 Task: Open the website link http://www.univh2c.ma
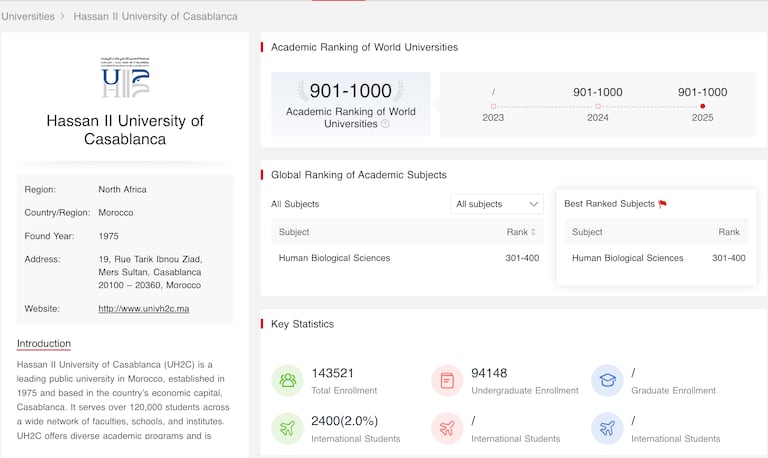(144, 309)
